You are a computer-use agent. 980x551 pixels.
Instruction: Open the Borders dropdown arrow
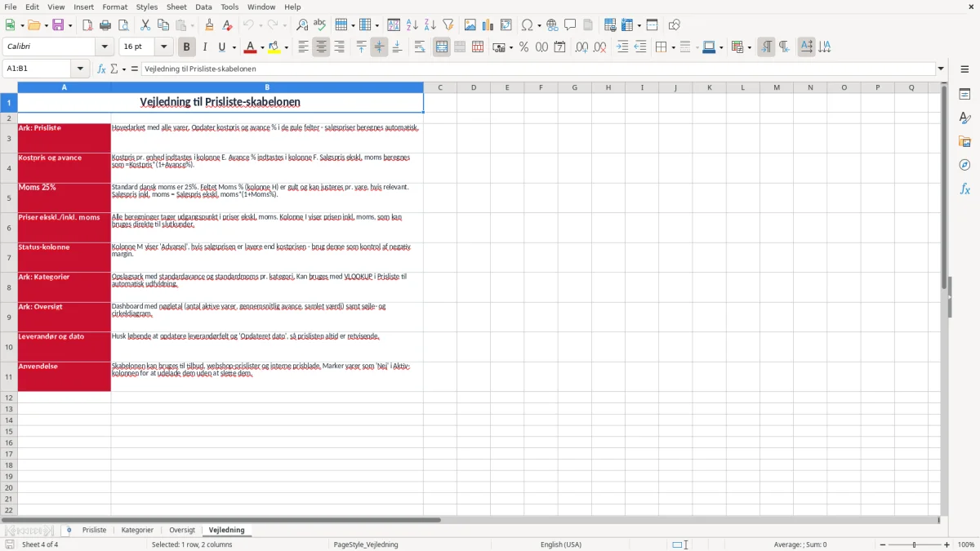[x=672, y=47]
